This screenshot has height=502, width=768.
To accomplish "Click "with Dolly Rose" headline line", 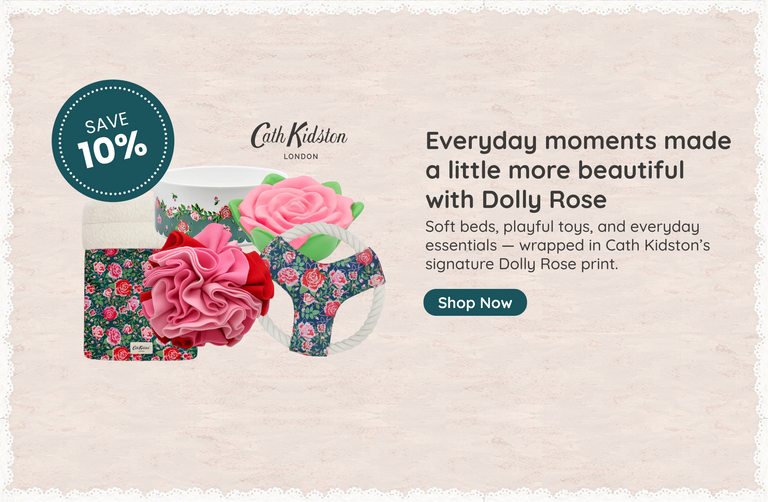I will point(516,200).
